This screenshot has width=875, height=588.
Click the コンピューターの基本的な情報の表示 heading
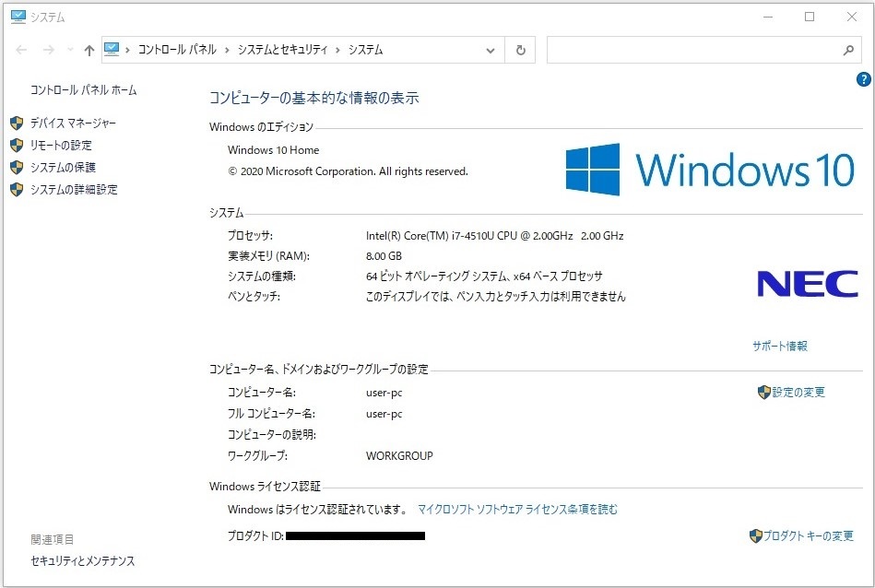click(x=314, y=99)
